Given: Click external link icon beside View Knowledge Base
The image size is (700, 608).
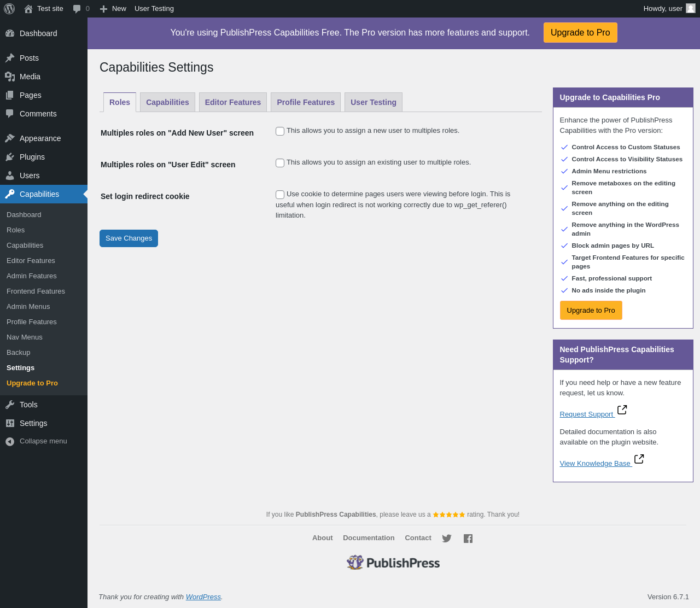Looking at the screenshot, I should [639, 459].
